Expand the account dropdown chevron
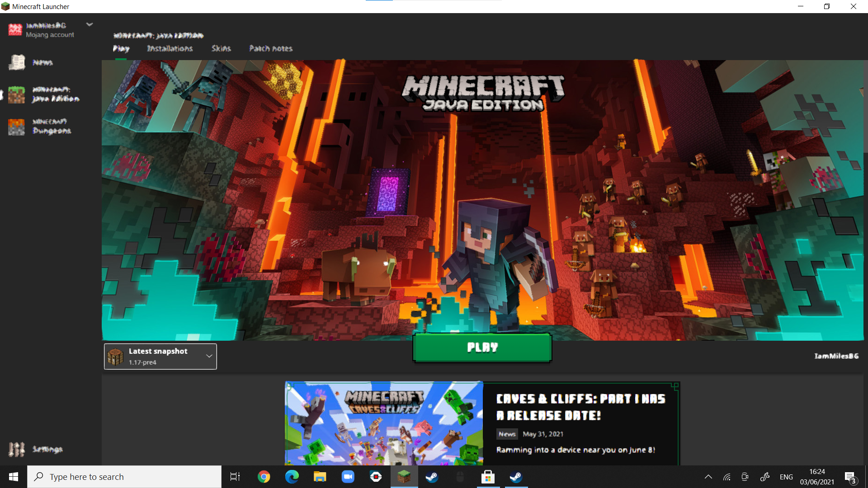The width and height of the screenshot is (868, 488). coord(90,25)
